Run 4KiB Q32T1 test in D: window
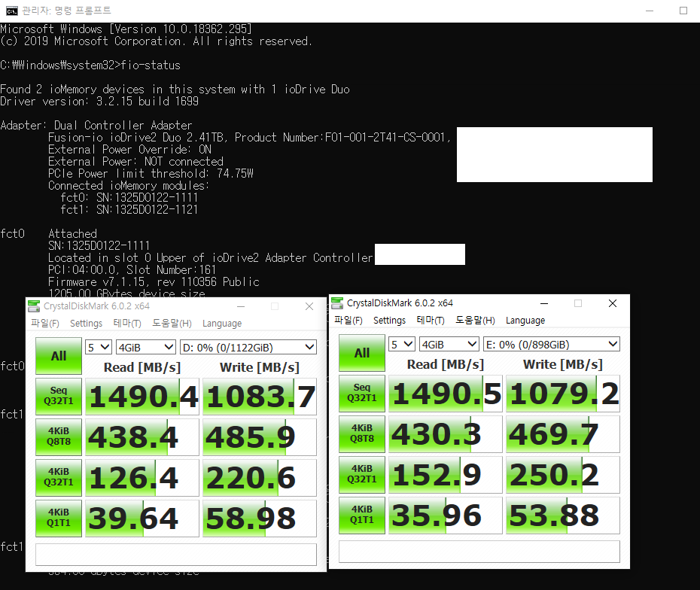 (59, 478)
